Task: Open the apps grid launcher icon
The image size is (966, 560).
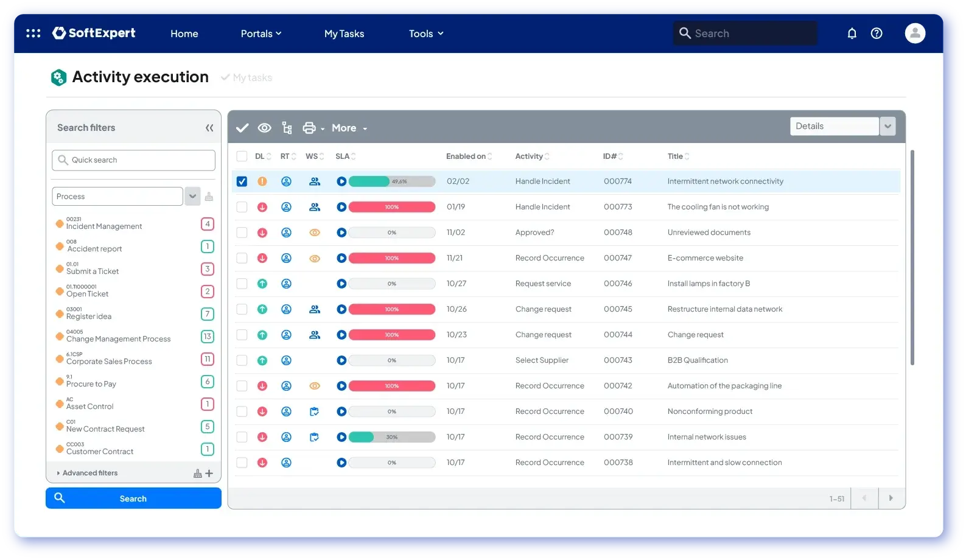Action: 33,33
